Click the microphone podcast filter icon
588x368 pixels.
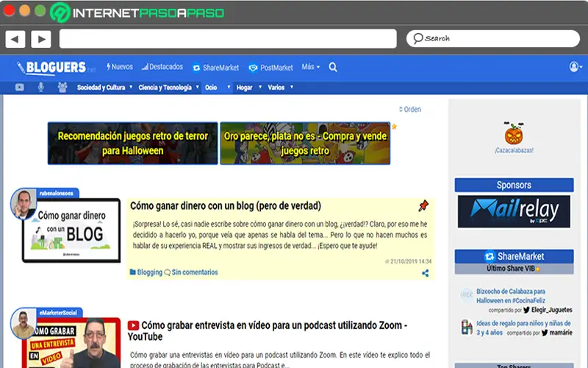(x=41, y=87)
